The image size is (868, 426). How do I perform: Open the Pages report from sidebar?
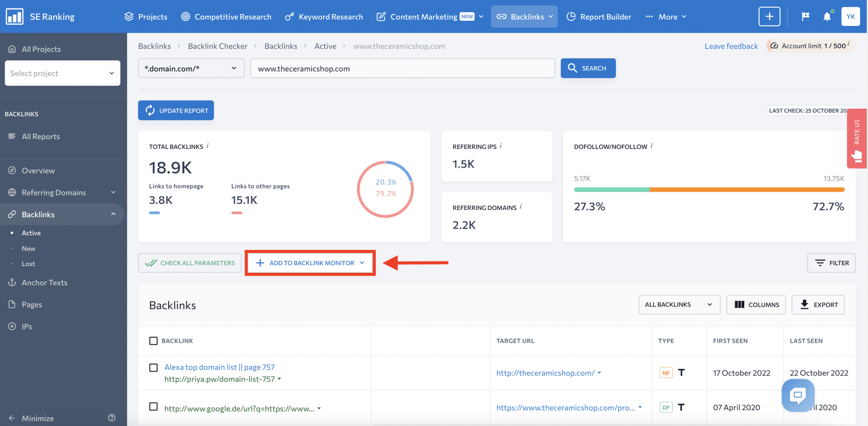coord(32,304)
